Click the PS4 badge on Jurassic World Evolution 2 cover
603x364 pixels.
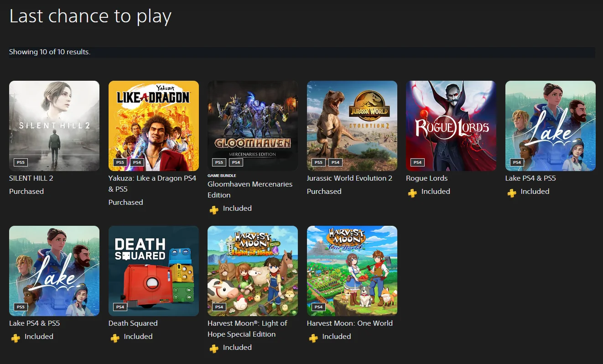point(335,162)
